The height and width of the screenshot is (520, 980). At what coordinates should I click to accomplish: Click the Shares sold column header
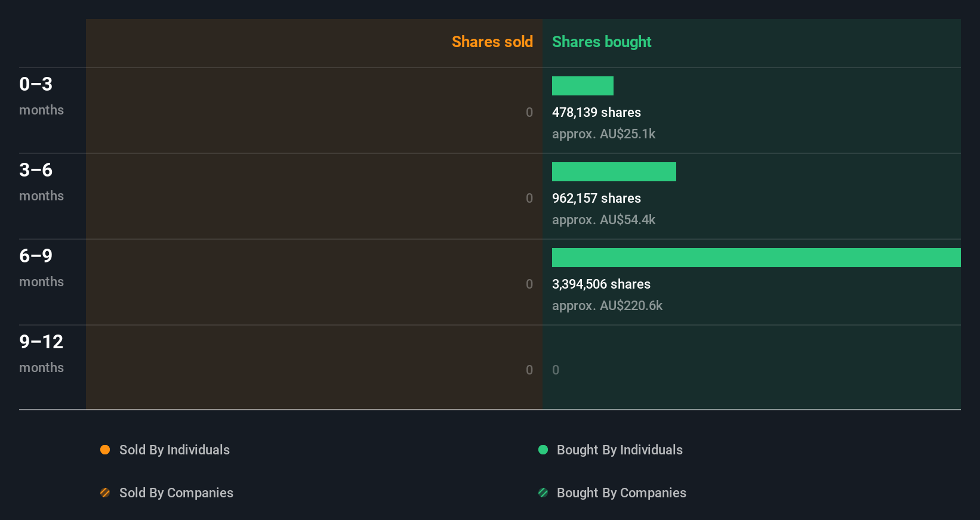point(492,42)
